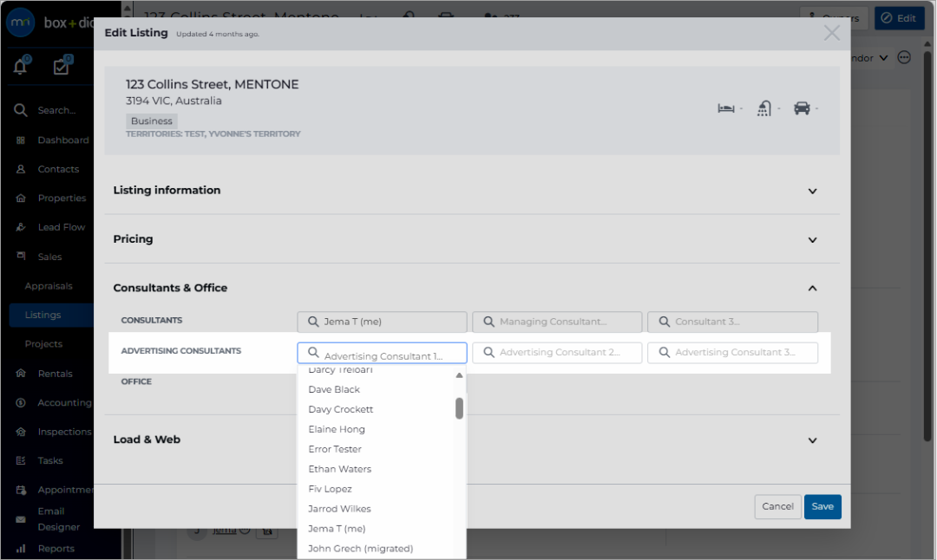This screenshot has width=937, height=560.
Task: Click the Contacts person icon
Action: [x=21, y=169]
